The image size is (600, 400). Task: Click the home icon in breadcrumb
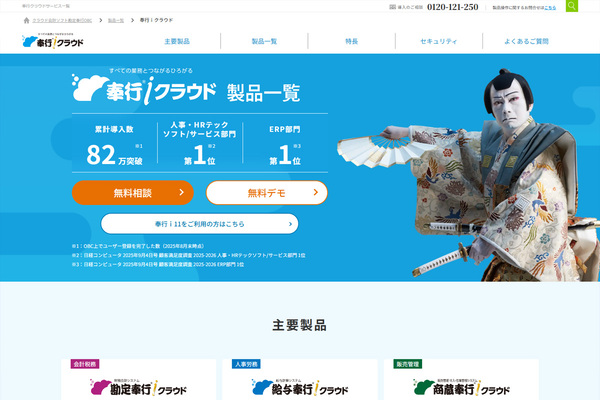[26, 20]
